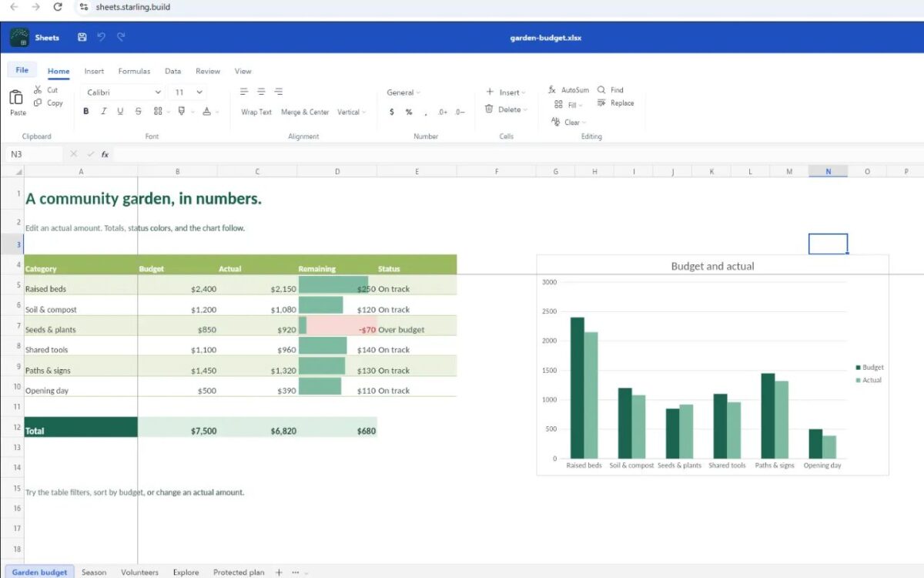The height and width of the screenshot is (578, 924).
Task: Open the fill color picker
Action: pos(182,112)
